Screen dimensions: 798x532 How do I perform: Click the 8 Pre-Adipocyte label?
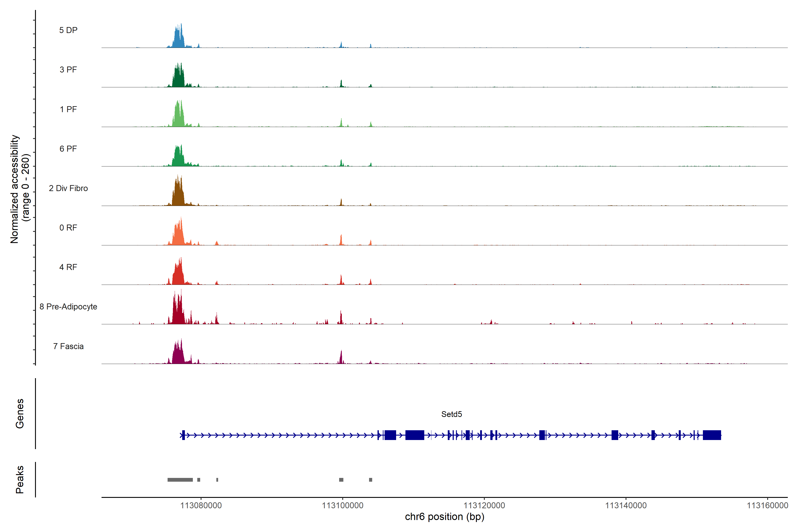pos(68,307)
